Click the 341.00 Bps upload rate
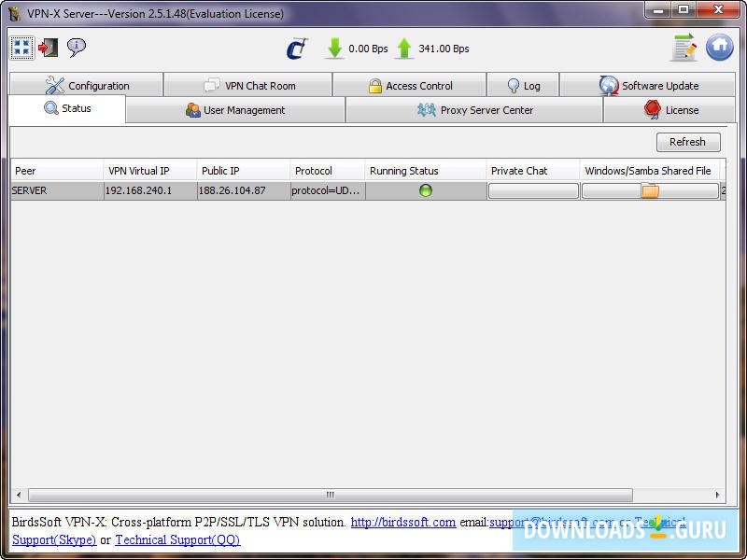The width and height of the screenshot is (747, 560). pyautogui.click(x=444, y=49)
